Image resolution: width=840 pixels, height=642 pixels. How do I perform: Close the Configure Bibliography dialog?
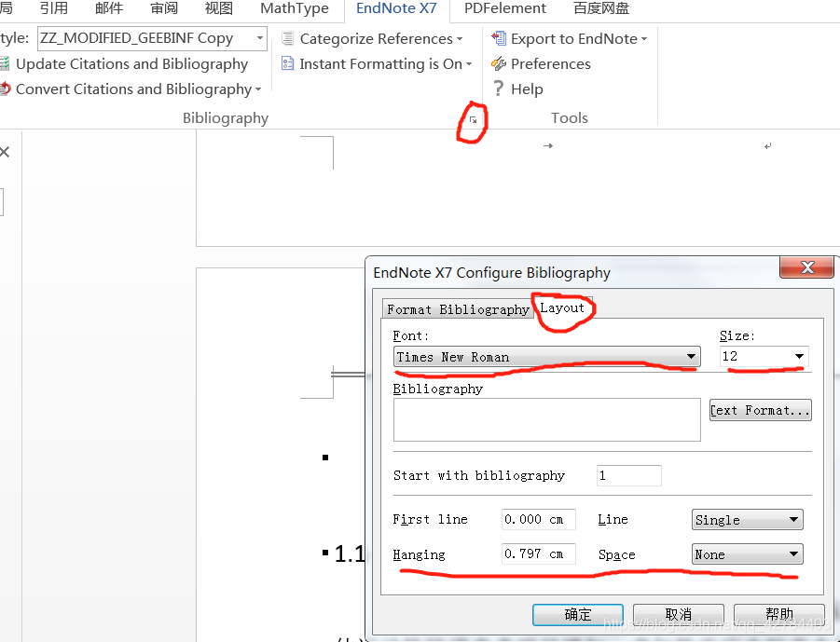coord(806,267)
